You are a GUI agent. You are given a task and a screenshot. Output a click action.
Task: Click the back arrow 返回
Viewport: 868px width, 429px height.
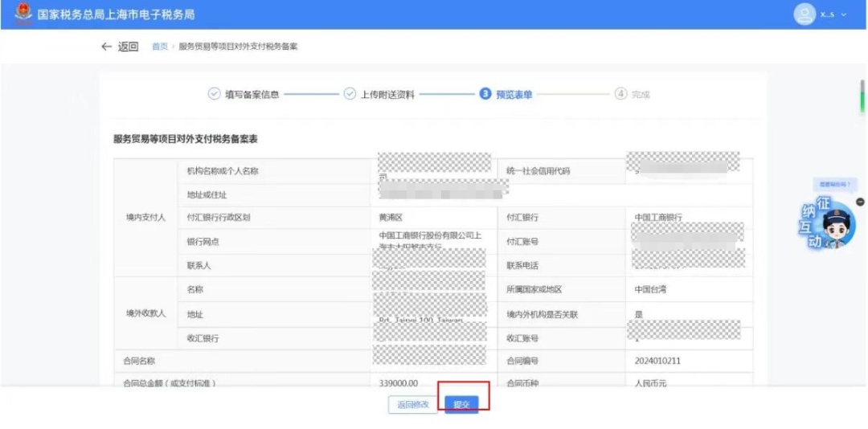(119, 47)
